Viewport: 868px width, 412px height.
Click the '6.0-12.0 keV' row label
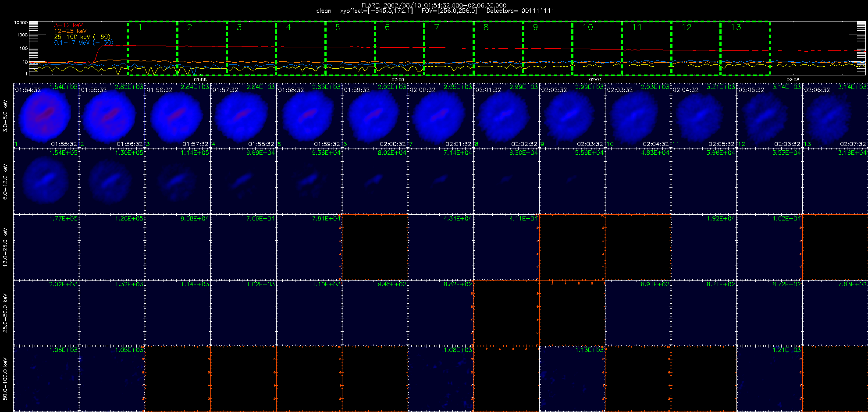[x=5, y=181]
